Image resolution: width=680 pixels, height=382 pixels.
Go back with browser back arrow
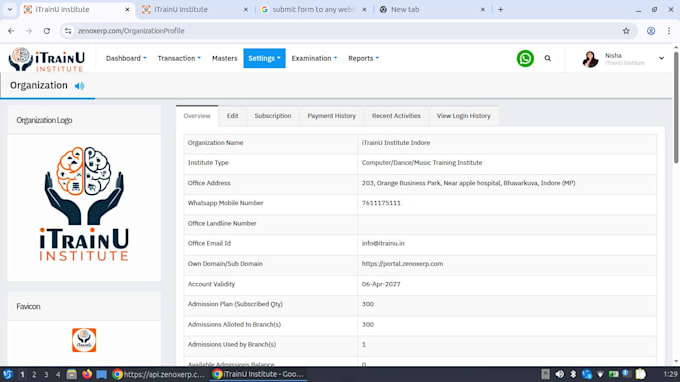coord(11,31)
